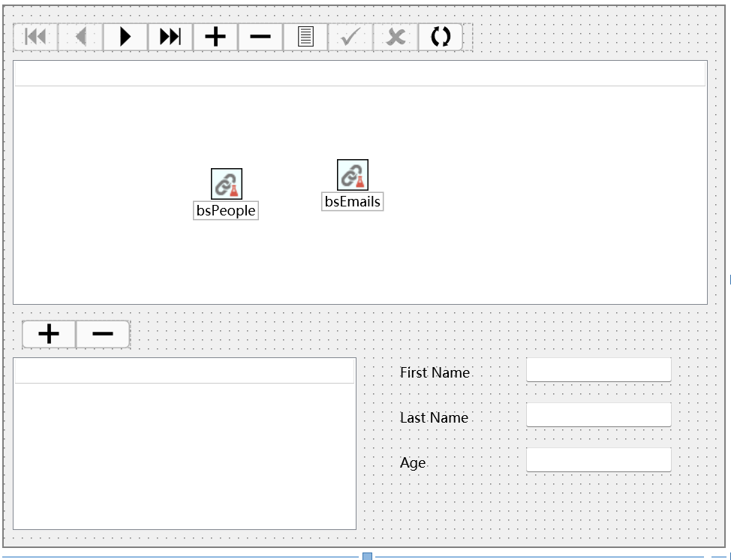Click the header row of lower-left grid
The height and width of the screenshot is (560, 731).
(185, 371)
